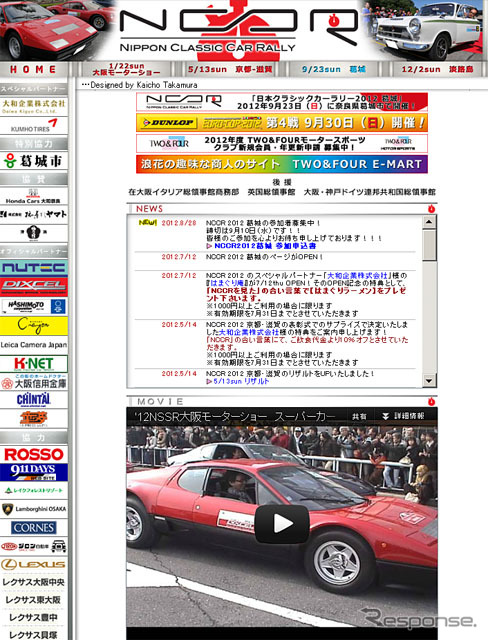This screenshot has width=488, height=640.
Task: Open the 5/13sun Kyoto-Shiga tab
Action: coord(230,69)
